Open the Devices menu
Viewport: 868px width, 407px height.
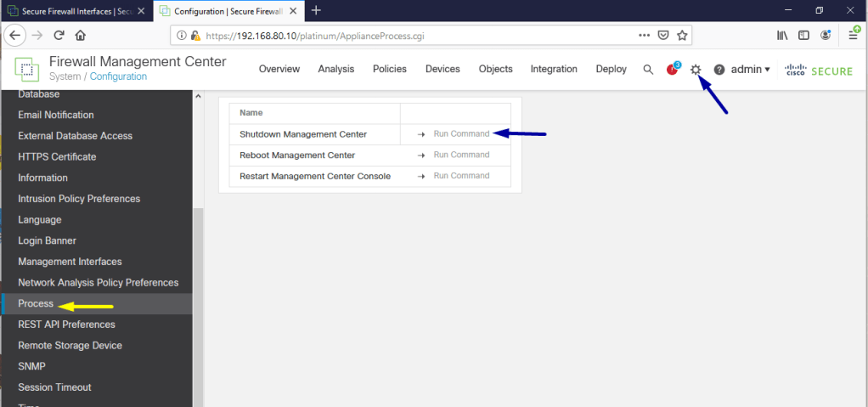point(442,70)
